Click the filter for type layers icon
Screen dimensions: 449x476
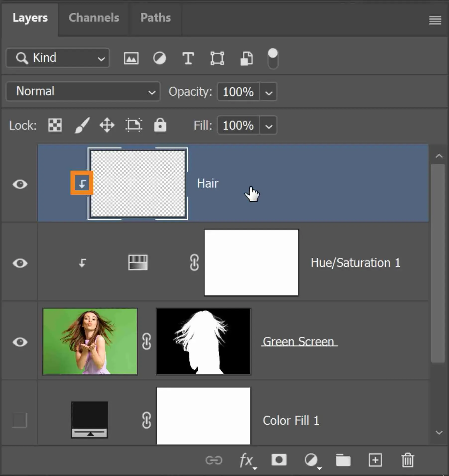tap(188, 59)
